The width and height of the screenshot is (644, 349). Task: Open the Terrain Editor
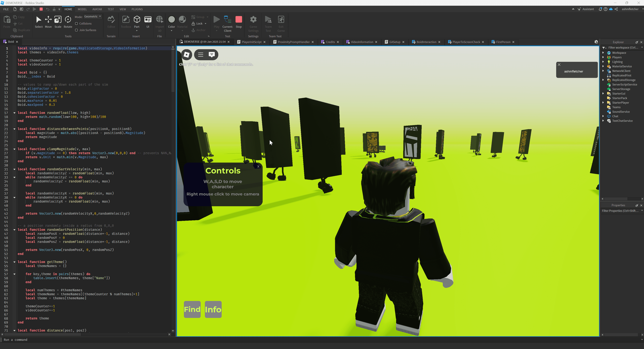(111, 22)
